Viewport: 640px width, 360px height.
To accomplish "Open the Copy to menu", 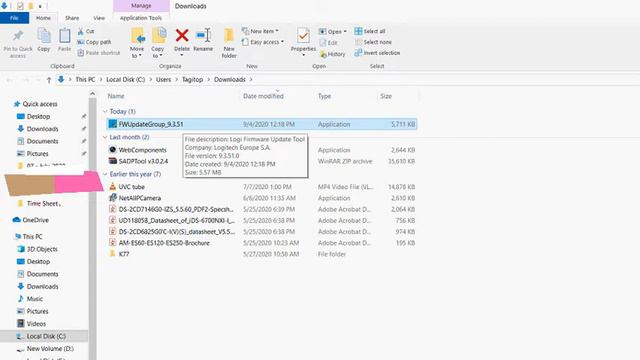I will coord(158,43).
